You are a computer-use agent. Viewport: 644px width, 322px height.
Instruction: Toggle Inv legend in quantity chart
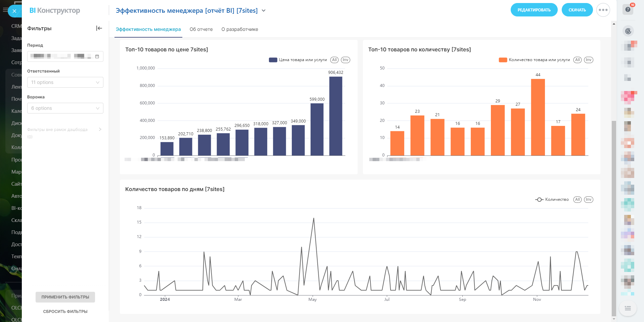pyautogui.click(x=588, y=60)
